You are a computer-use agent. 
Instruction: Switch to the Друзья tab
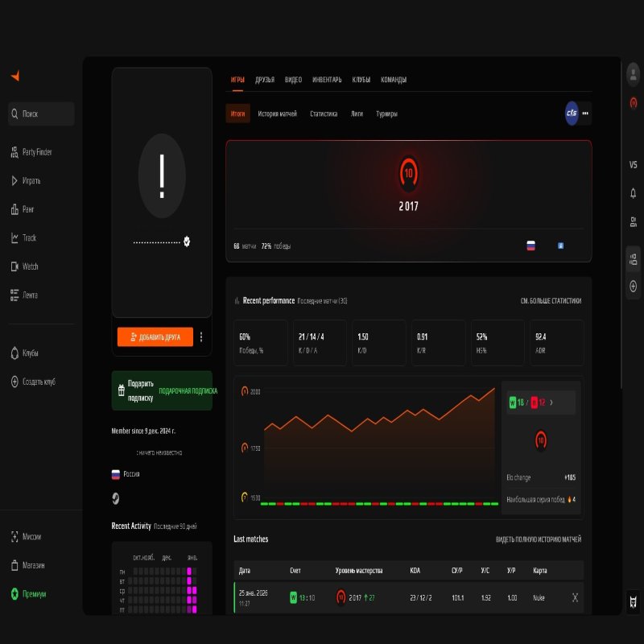pyautogui.click(x=264, y=80)
